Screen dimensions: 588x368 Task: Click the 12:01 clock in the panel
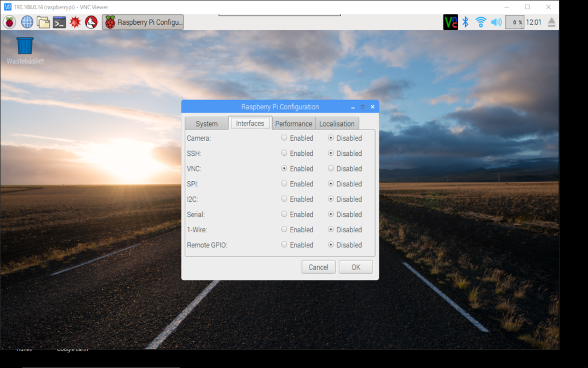533,22
